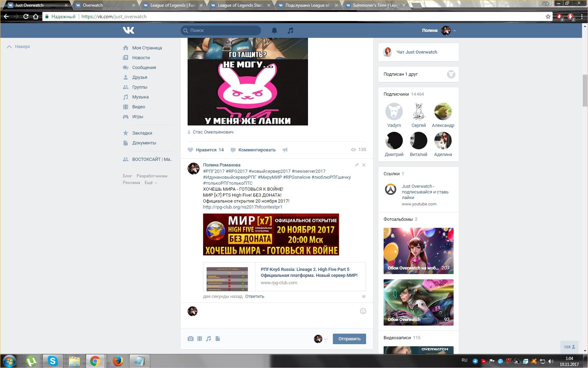Open the Chrome menu with three dots
This screenshot has width=588, height=368.
(x=582, y=16)
